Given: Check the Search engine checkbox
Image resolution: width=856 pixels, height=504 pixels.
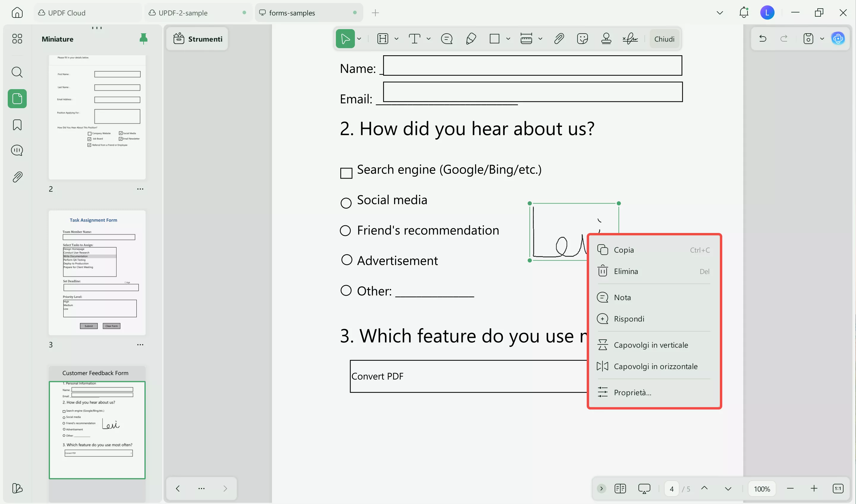Looking at the screenshot, I should 346,173.
